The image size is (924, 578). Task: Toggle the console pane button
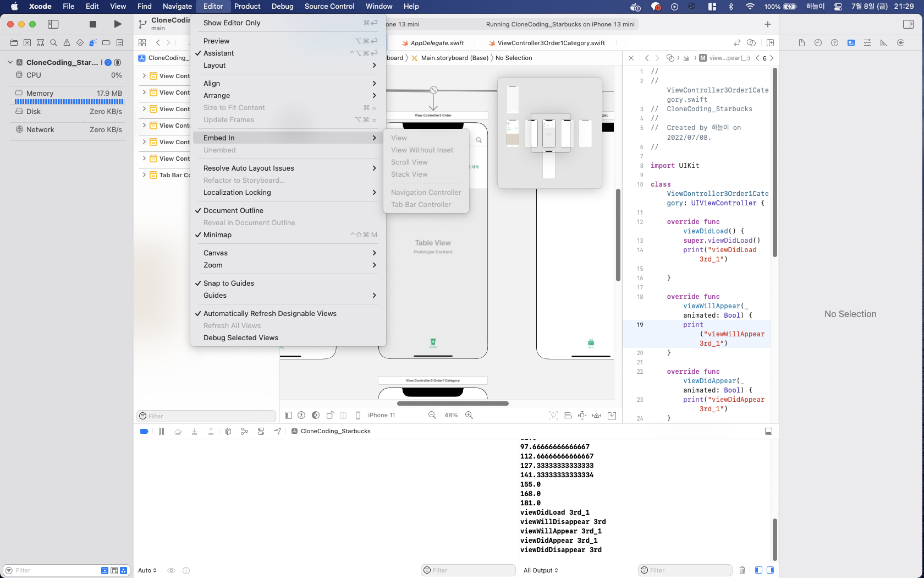click(x=771, y=570)
